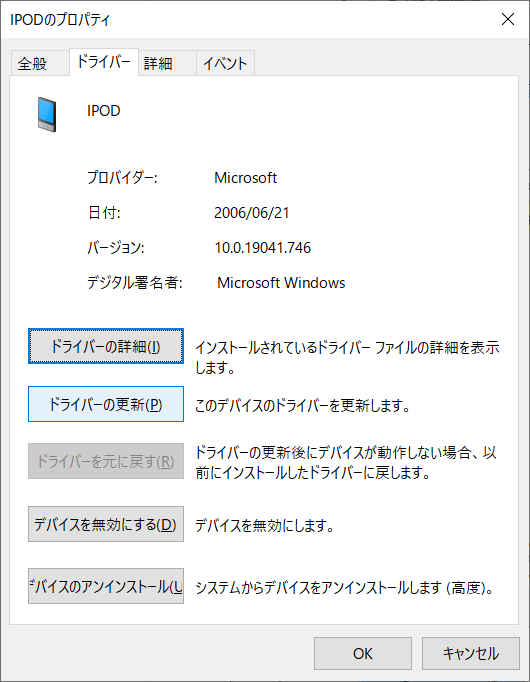The image size is (530, 682).
Task: Dismiss the dialog with the キャンセル button
Action: [x=470, y=654]
